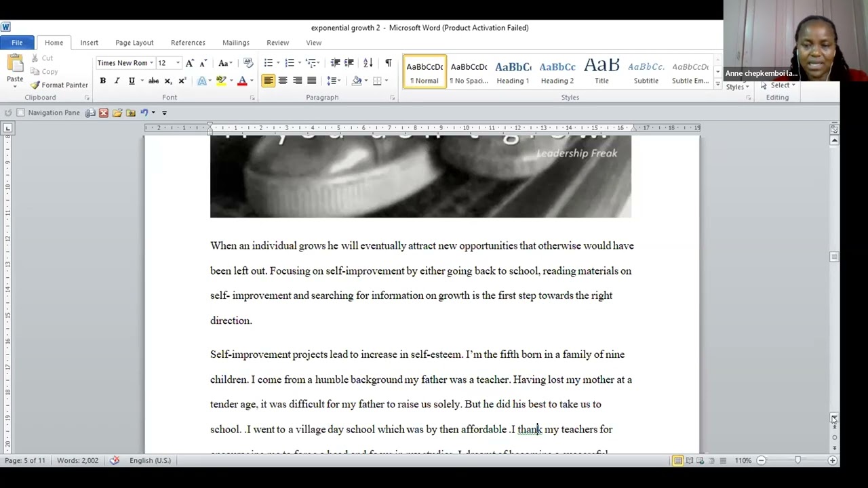Toggle Show/Hide paragraph marks
Image resolution: width=868 pixels, height=488 pixels.
click(388, 63)
